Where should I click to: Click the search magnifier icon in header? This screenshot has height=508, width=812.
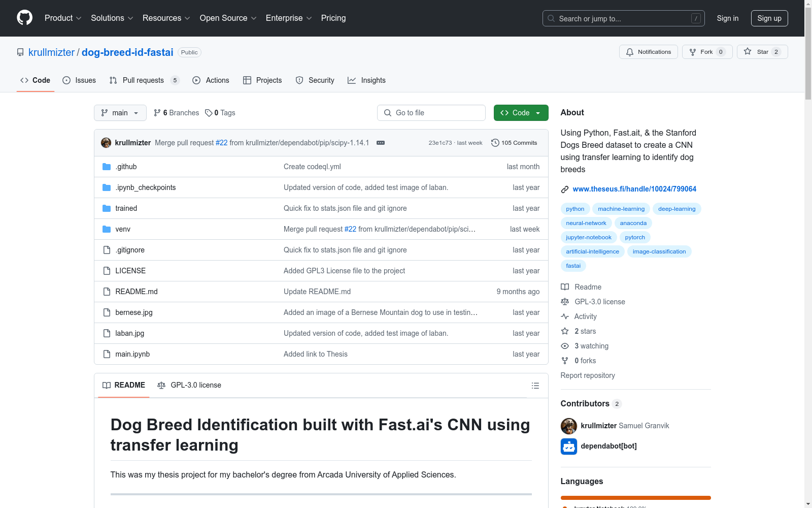(x=551, y=18)
